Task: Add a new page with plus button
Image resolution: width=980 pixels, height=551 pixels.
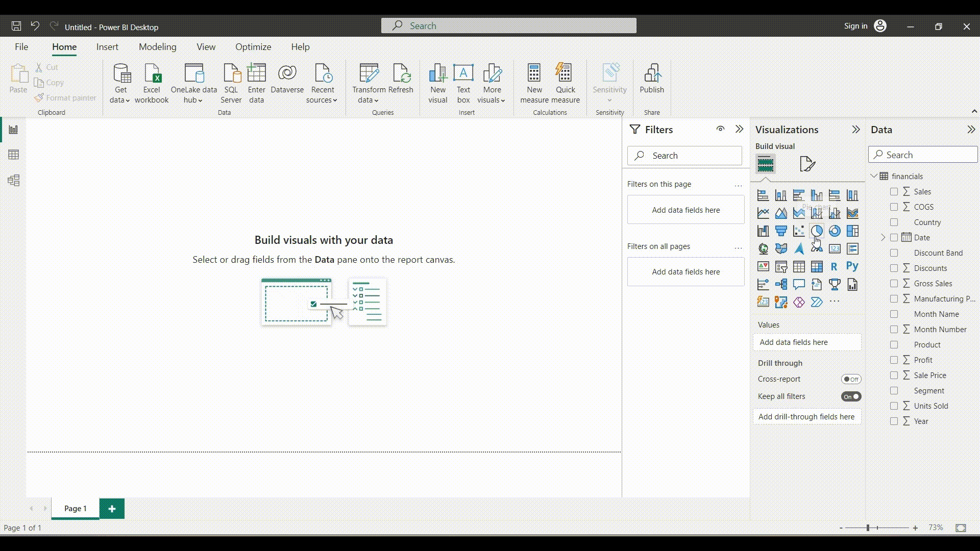Action: pyautogui.click(x=112, y=509)
